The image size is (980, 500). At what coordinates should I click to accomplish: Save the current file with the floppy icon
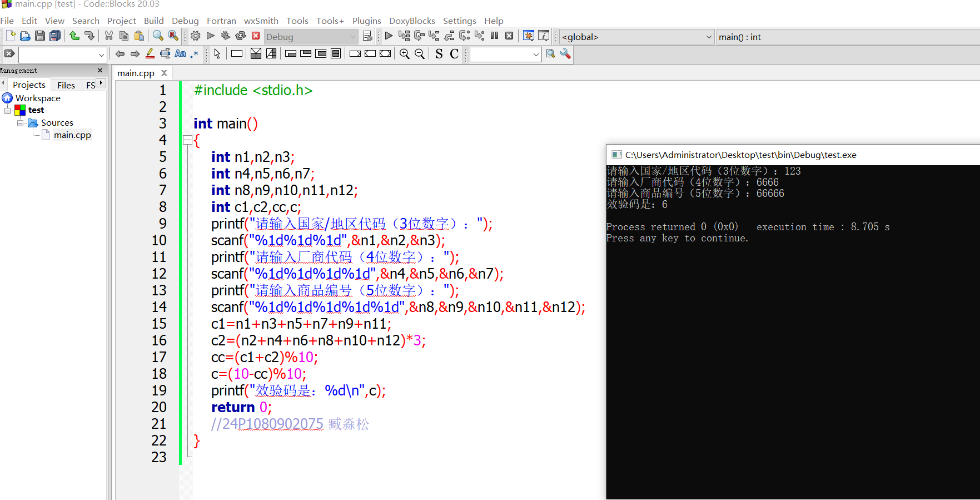point(40,36)
